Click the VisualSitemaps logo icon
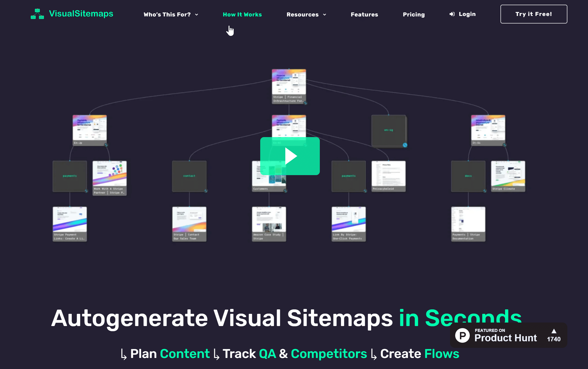Screen dimensions: 588x369 37,14
